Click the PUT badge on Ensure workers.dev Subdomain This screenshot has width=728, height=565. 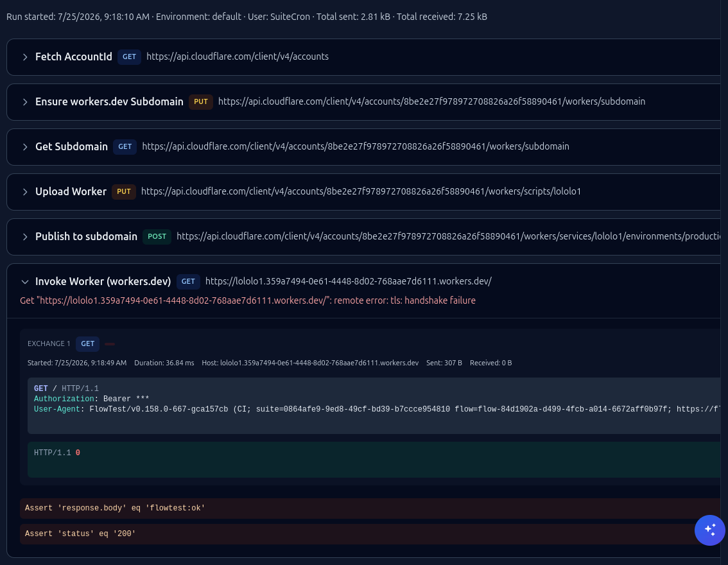pos(200,101)
